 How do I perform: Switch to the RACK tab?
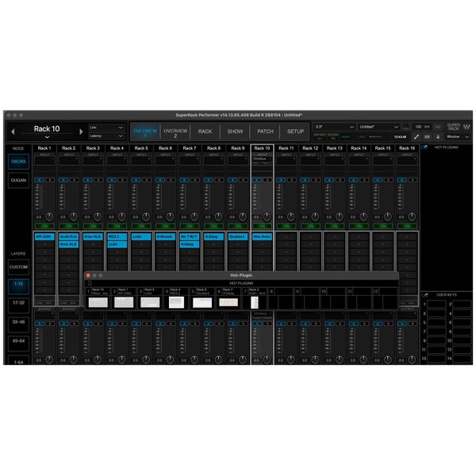205,132
